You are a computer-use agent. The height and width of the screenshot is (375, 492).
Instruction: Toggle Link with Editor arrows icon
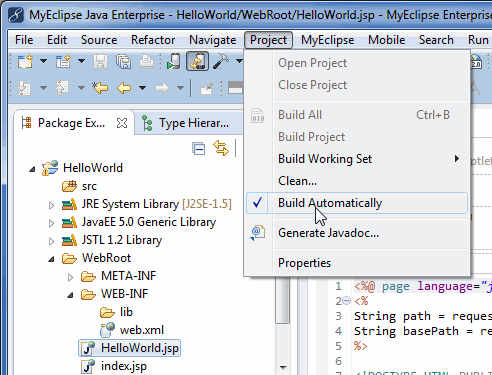[221, 148]
